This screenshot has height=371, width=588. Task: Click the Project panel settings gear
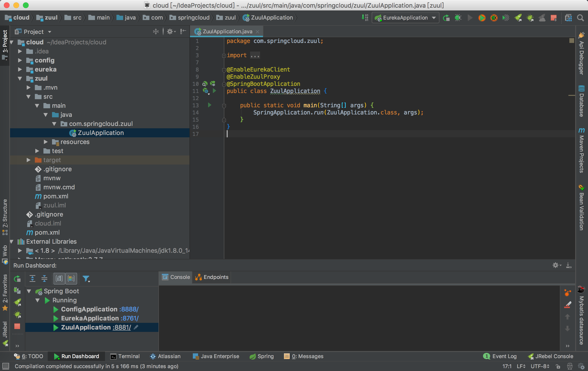[170, 32]
